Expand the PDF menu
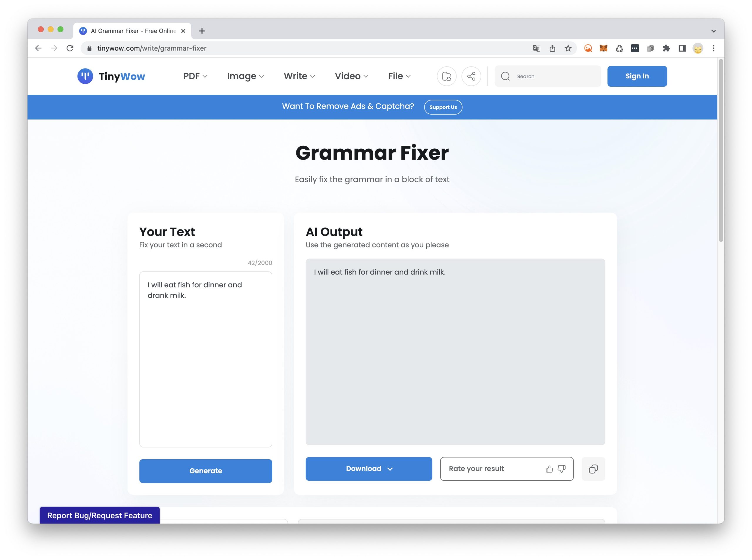Viewport: 752px width, 560px height. [195, 76]
